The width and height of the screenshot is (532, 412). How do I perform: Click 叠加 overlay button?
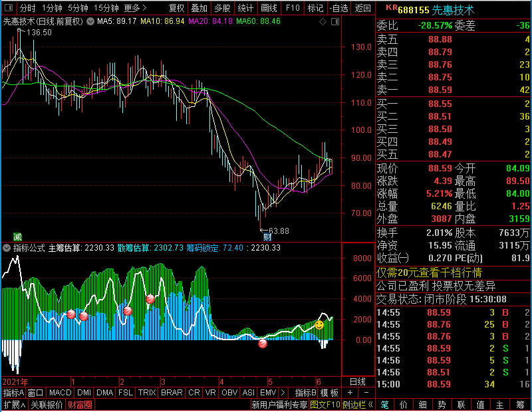click(199, 8)
